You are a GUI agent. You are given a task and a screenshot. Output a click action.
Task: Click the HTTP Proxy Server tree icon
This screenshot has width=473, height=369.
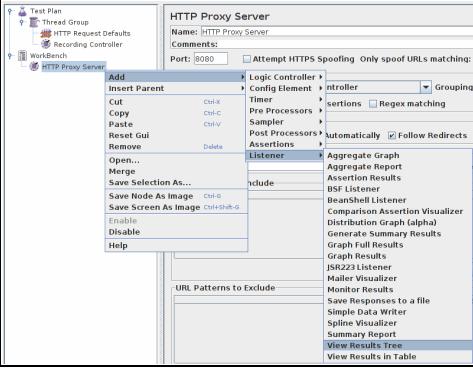pos(34,66)
